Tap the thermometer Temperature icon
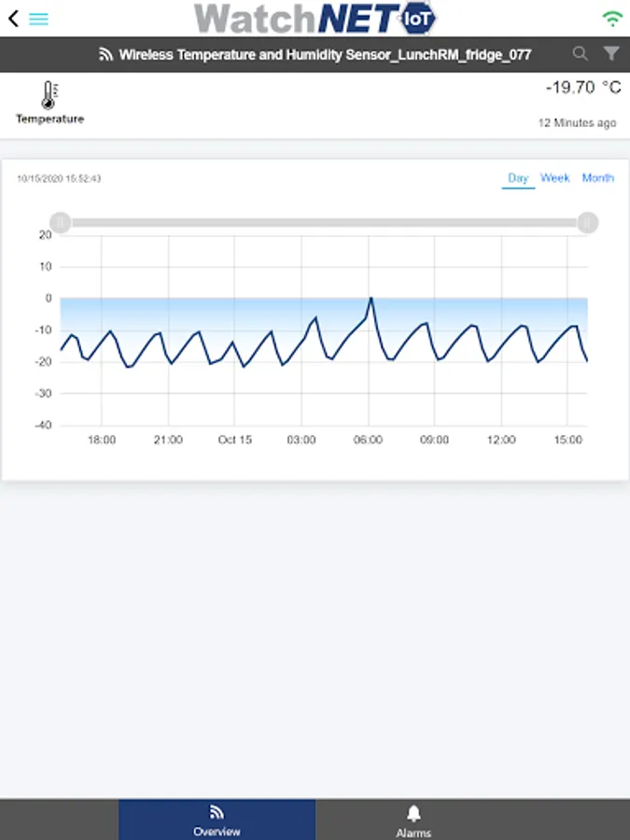 click(x=49, y=95)
